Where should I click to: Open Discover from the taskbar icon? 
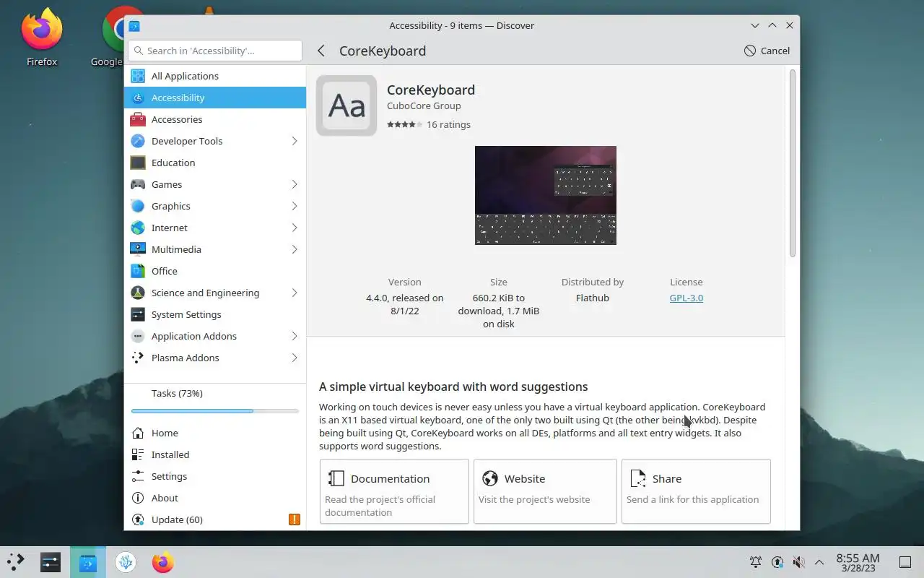[x=88, y=562]
